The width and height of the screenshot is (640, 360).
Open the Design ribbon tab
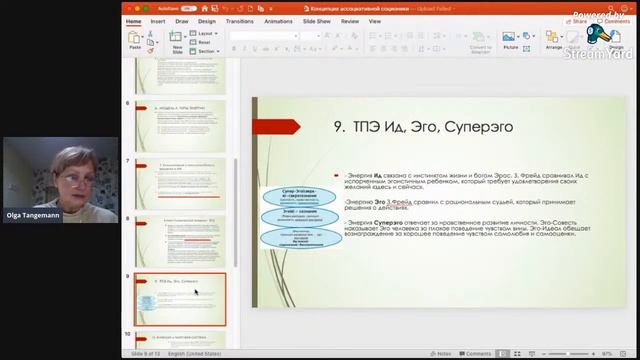(x=207, y=21)
